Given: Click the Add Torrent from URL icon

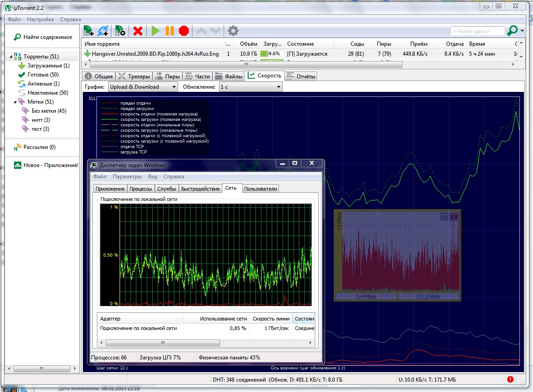Looking at the screenshot, I should (x=103, y=31).
